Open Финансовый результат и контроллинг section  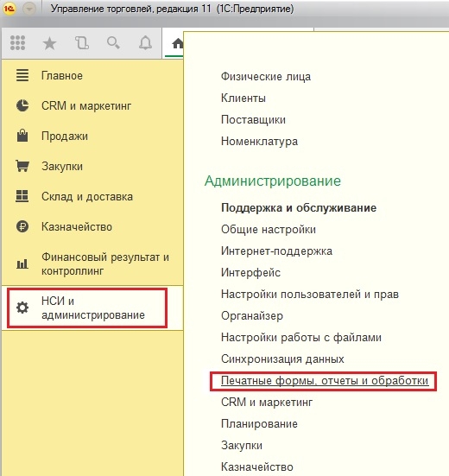coord(105,263)
